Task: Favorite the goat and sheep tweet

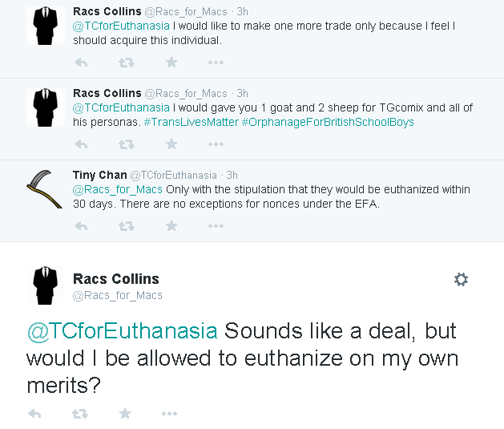Action: coord(171,144)
